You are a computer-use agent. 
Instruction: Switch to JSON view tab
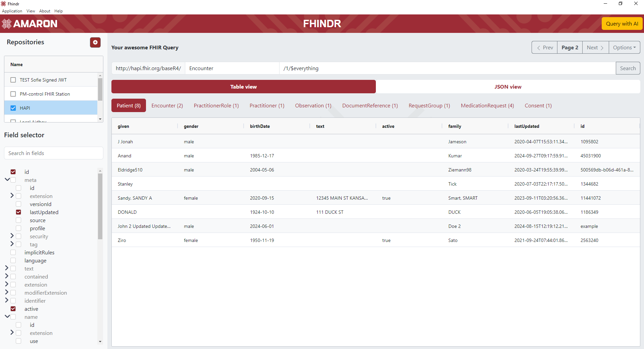(x=508, y=87)
